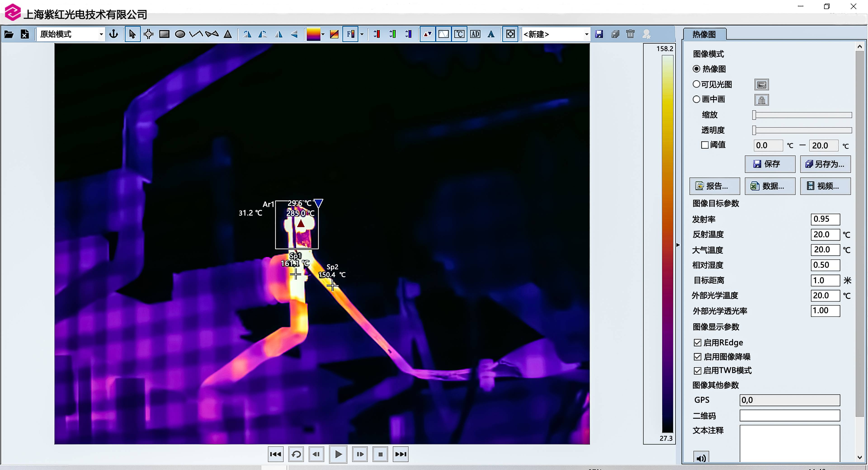This screenshot has height=470, width=868.
Task: Select the polyline measurement tool
Action: coord(196,34)
